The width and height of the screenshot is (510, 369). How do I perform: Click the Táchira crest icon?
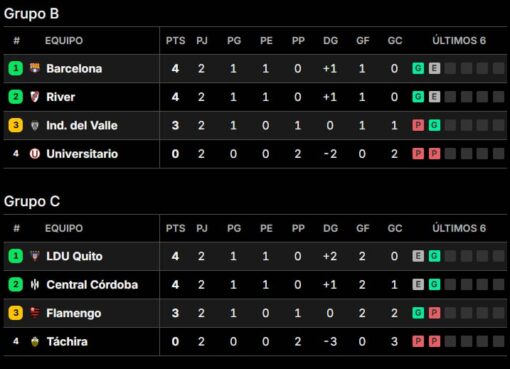click(x=35, y=341)
